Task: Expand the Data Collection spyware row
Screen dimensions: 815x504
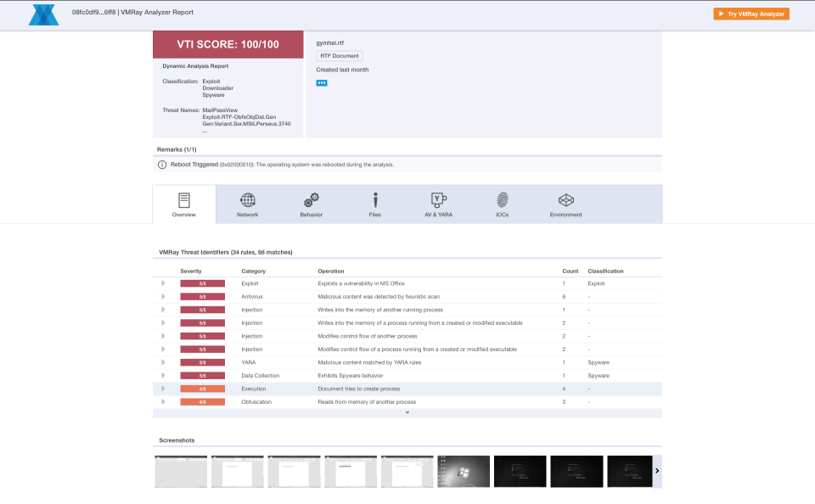Action: point(163,375)
